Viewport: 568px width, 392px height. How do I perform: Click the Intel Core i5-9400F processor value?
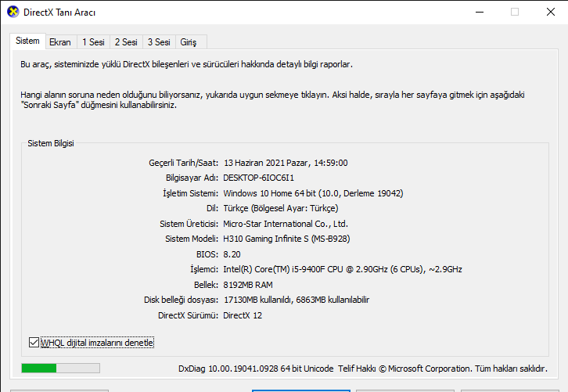pyautogui.click(x=343, y=269)
